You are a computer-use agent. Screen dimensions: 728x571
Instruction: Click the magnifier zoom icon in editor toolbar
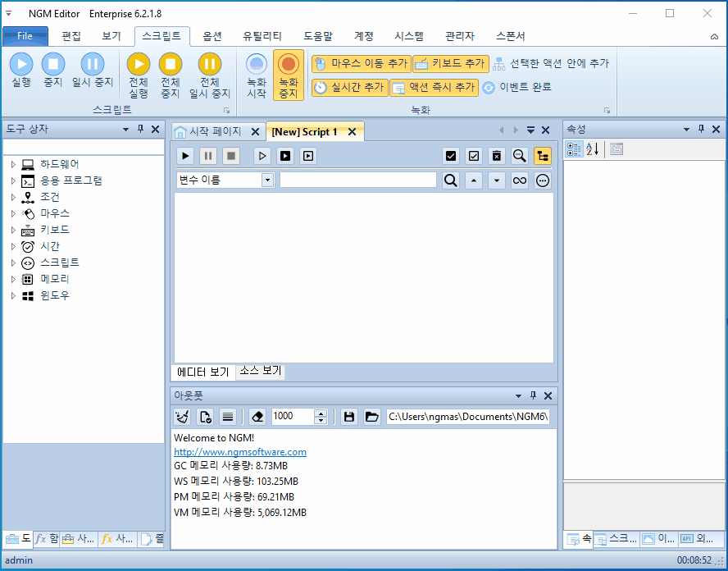[x=520, y=156]
